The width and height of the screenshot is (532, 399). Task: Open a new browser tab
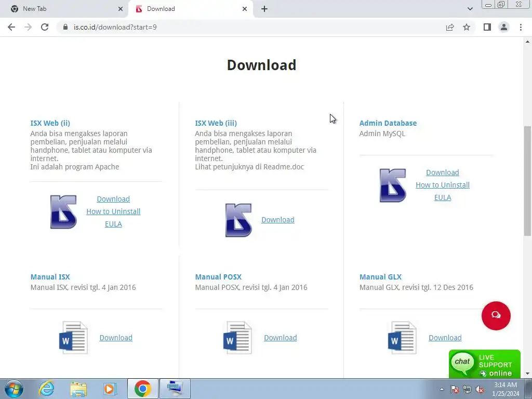pyautogui.click(x=264, y=9)
